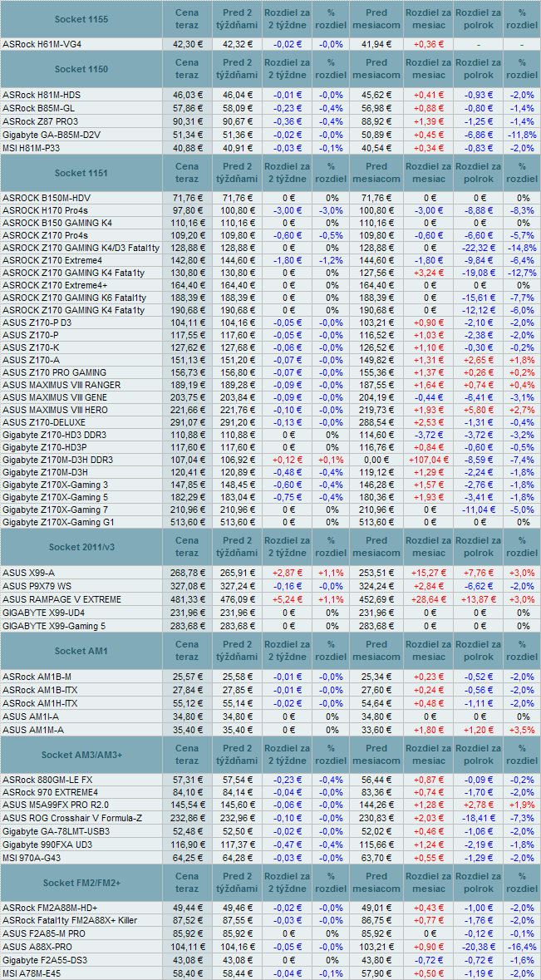Click the Gigabyte 990FXA UD3 row name
The image size is (541, 980).
pos(47,846)
